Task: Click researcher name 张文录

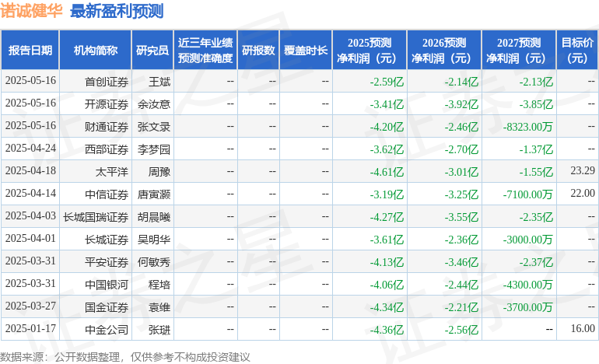Action: point(154,127)
